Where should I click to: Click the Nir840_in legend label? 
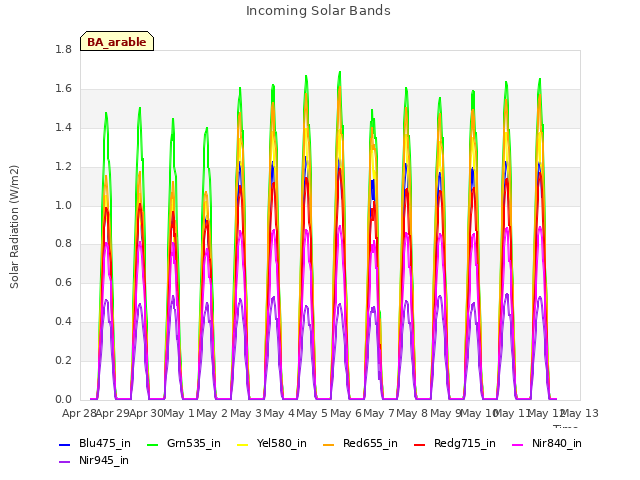coord(557,443)
